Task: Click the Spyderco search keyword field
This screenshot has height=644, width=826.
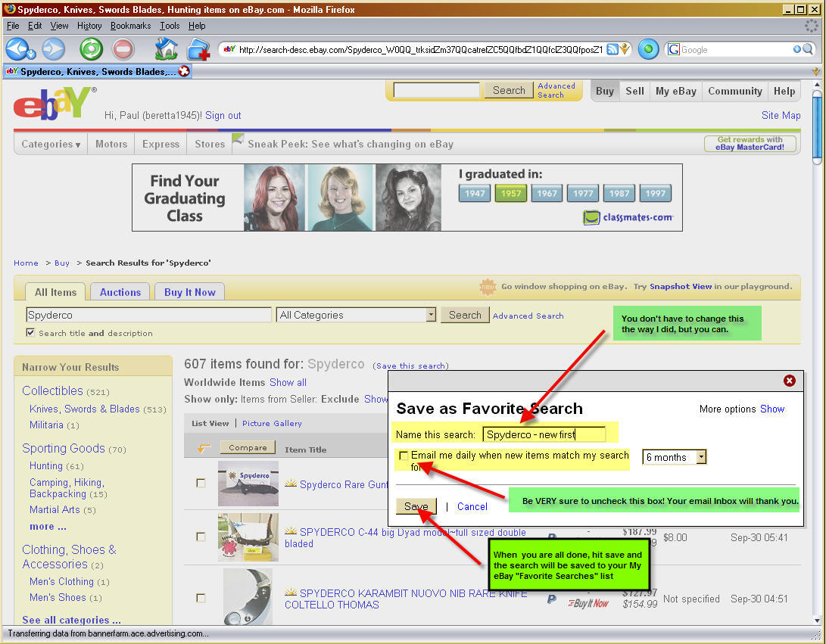Action: tap(148, 315)
